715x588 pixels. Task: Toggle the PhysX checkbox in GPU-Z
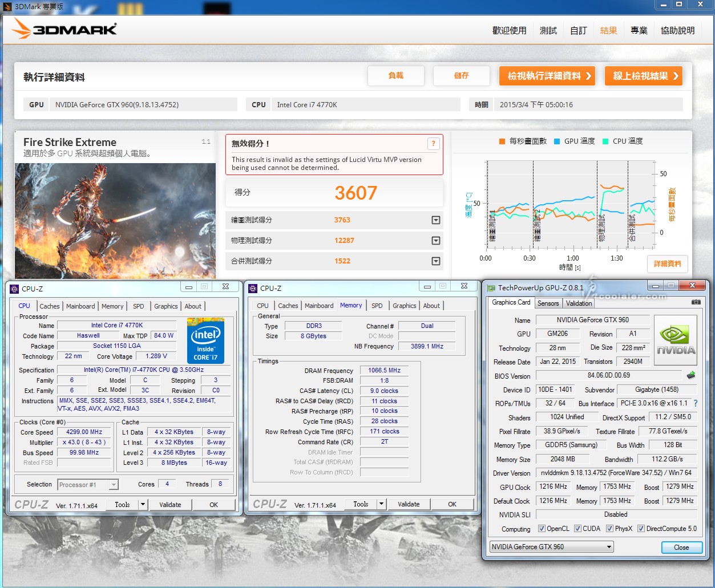[x=609, y=529]
